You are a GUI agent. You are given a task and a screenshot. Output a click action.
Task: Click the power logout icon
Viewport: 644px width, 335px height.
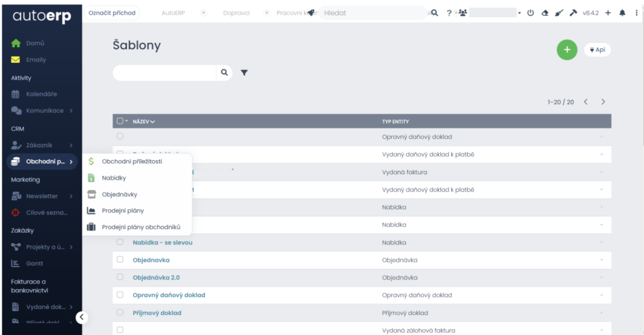(x=530, y=13)
